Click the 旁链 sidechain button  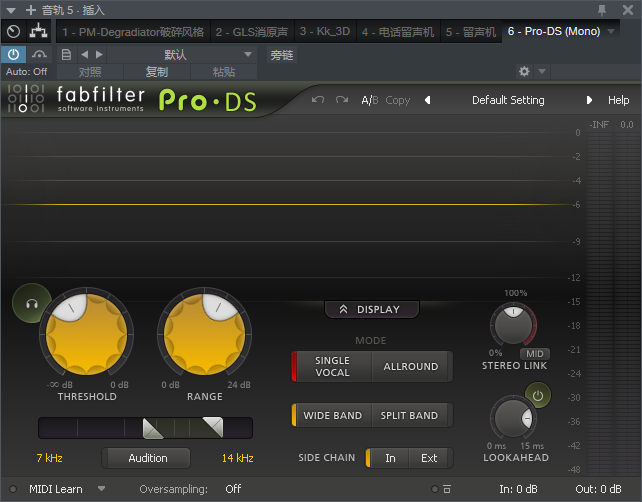pos(282,55)
